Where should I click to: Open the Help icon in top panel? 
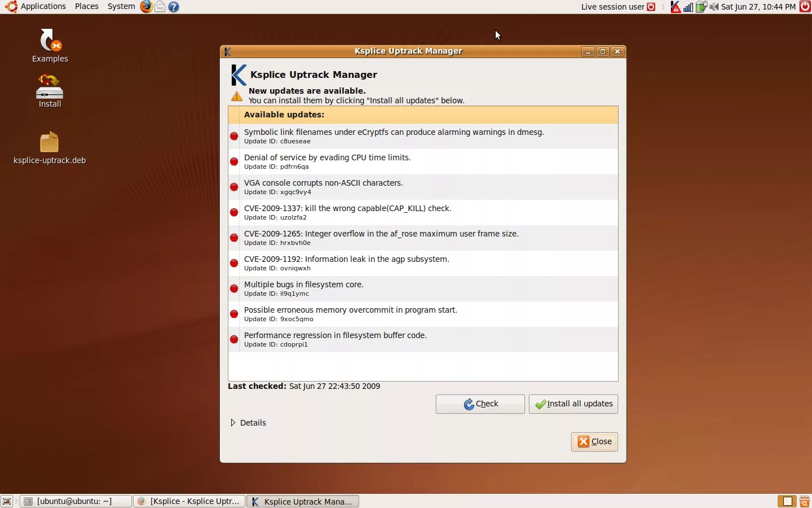(174, 7)
